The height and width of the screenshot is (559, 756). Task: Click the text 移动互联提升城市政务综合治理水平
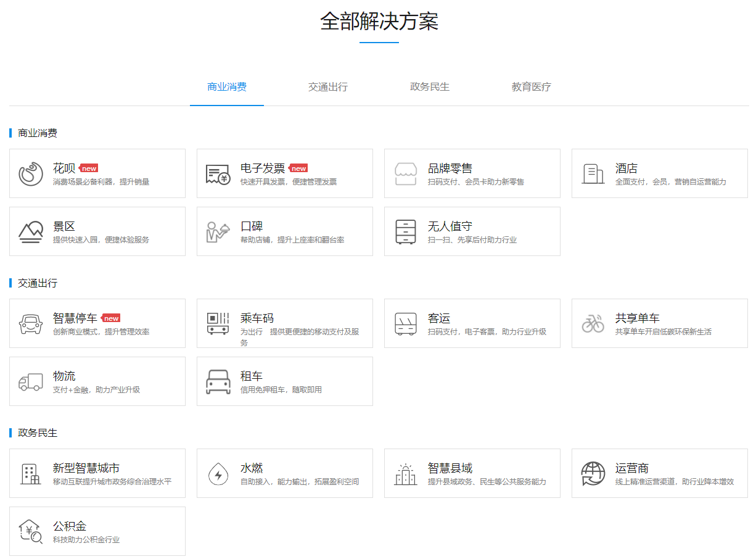pos(112,482)
